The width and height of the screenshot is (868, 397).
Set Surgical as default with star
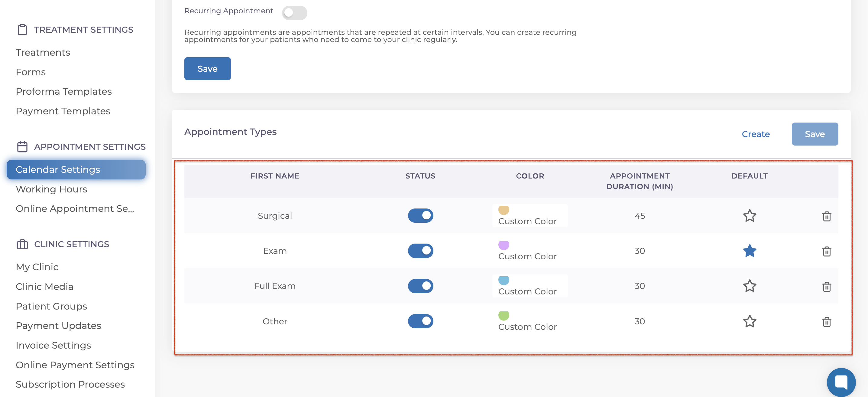click(x=750, y=216)
